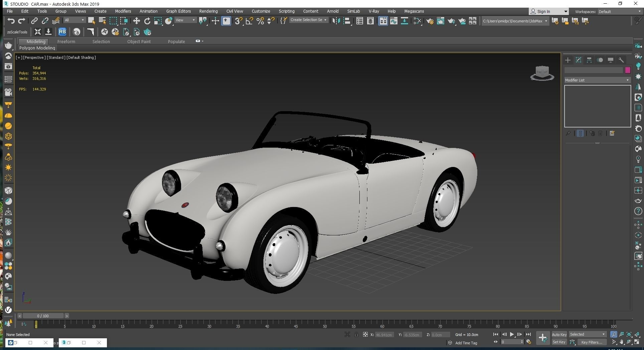Toggle Set Key mode
The height and width of the screenshot is (350, 644).
[x=559, y=342]
